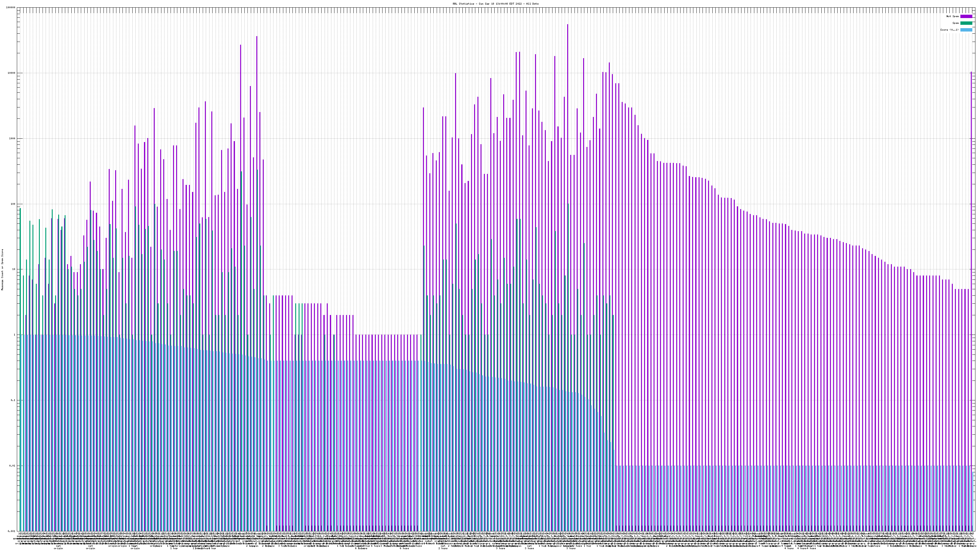Click the 0.01 y-axis tick label
The height and width of the screenshot is (551, 980).
13,465
